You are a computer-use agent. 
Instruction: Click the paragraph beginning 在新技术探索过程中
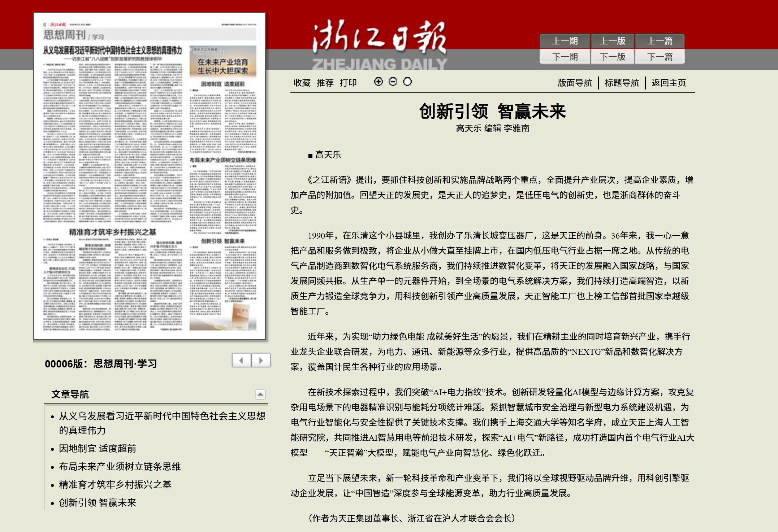[x=492, y=422]
